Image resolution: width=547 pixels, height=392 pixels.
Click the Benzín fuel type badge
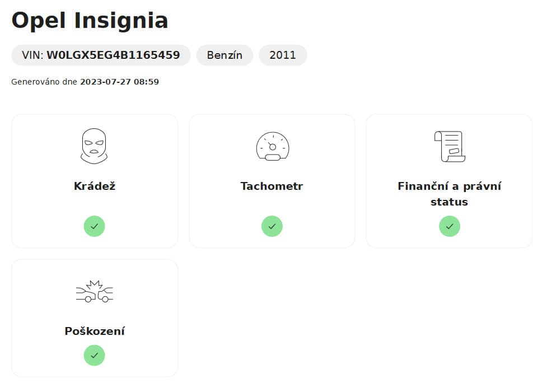(225, 55)
